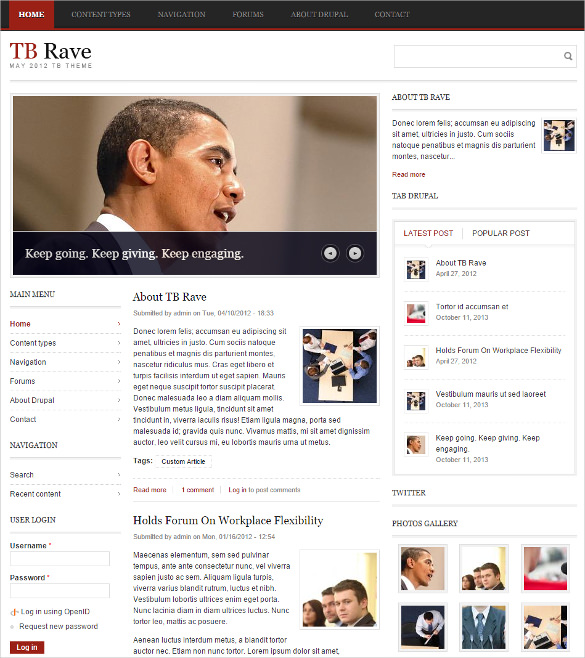
Task: Open Holds Forum On Workplace Flexibility article title
Action: pos(228,520)
